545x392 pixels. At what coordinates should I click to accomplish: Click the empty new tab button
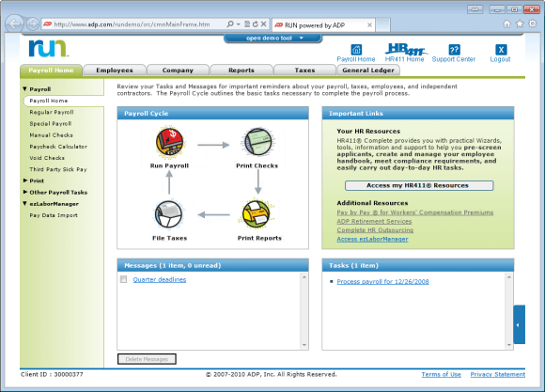pos(382,25)
